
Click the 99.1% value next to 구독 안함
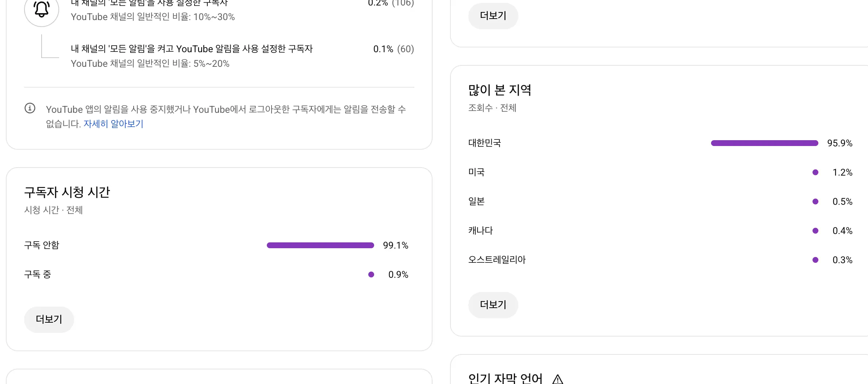(x=395, y=245)
